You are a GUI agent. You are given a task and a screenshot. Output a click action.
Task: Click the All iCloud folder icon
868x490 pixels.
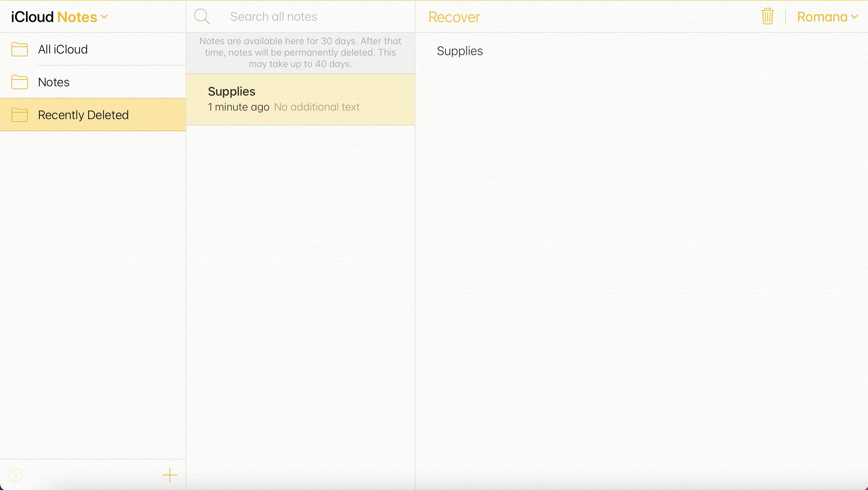click(x=20, y=49)
